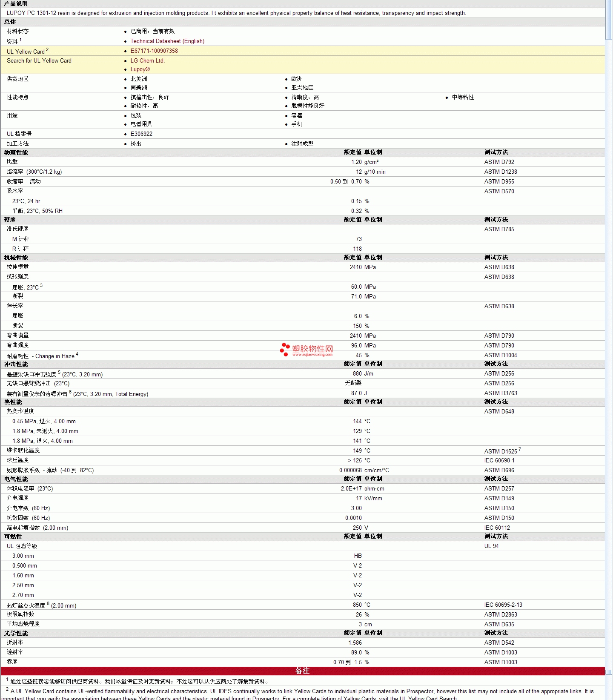Screen dimensions: 613x700
Task: Click the ASTM D648 test method
Action: (x=499, y=412)
